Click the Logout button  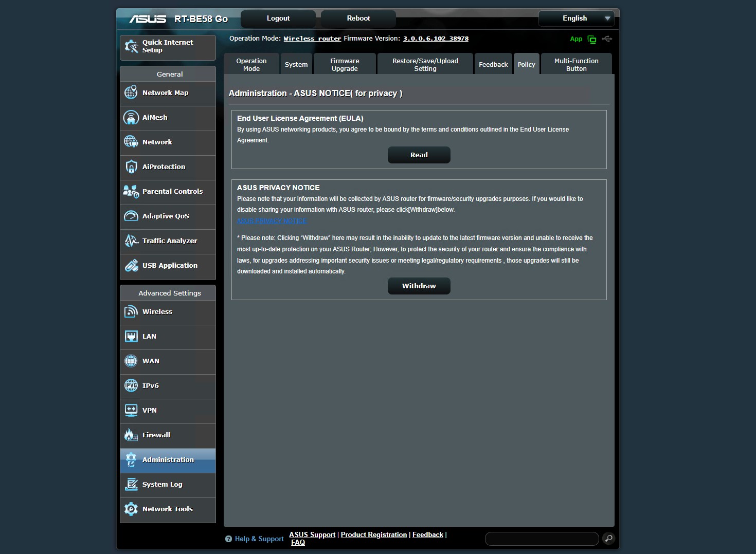278,19
